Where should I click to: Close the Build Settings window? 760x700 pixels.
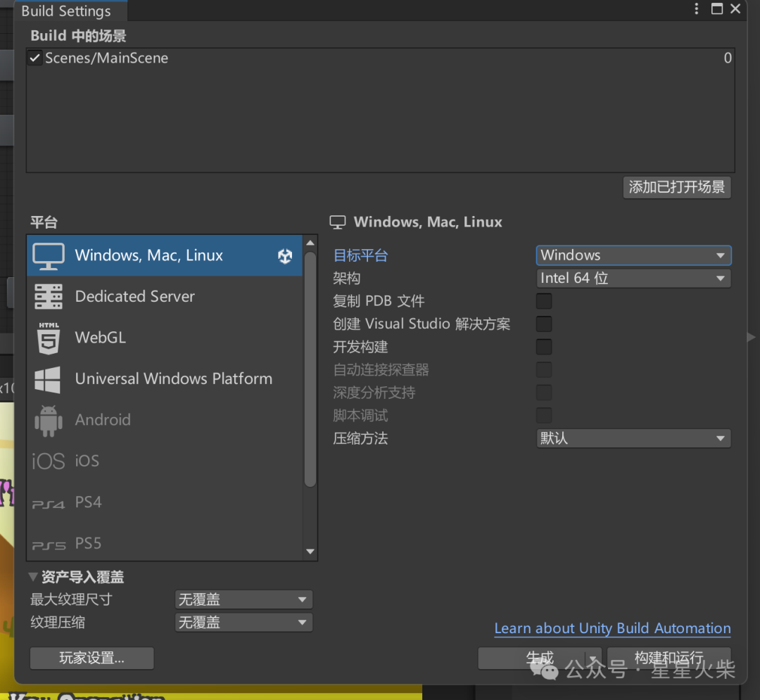pos(735,8)
